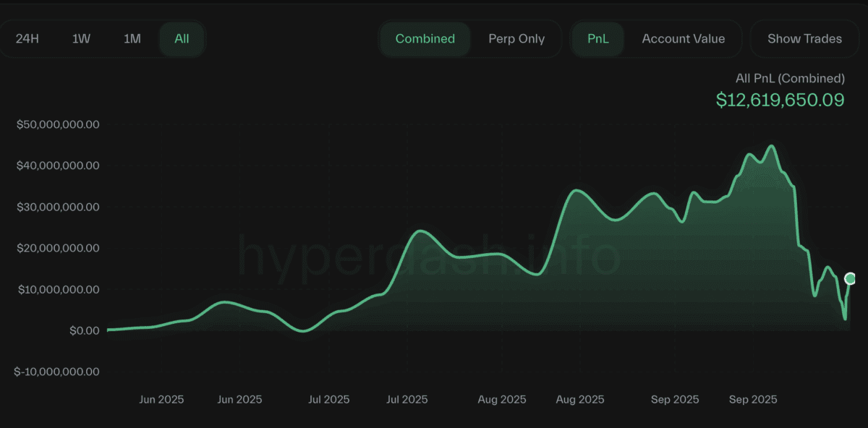Click the $50,000,000.00 y-axis label

tap(57, 124)
